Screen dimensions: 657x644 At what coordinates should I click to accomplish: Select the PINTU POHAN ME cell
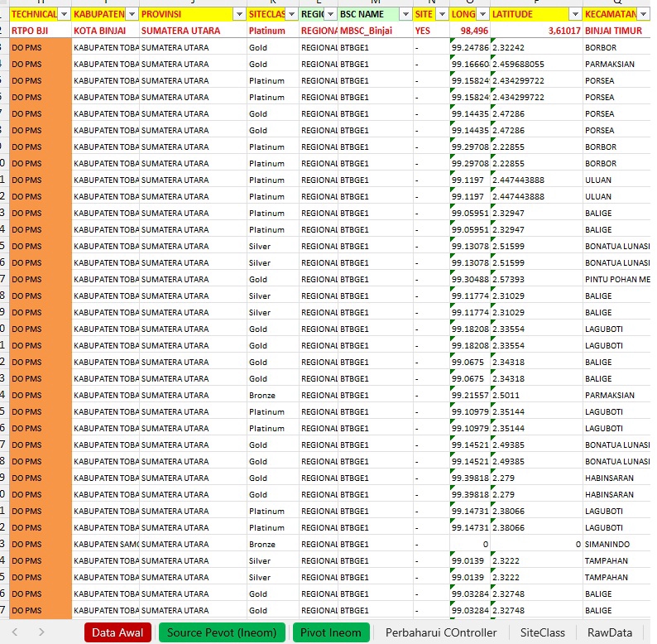pyautogui.click(x=616, y=279)
